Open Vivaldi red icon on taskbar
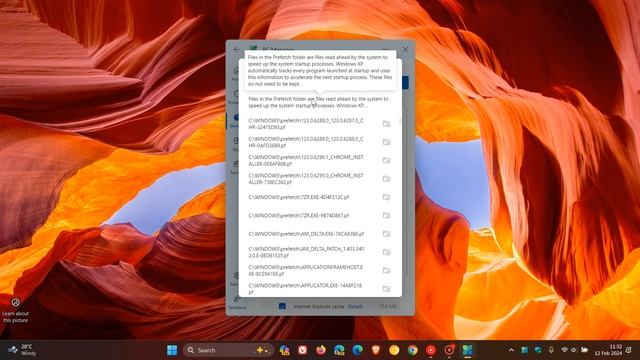640x360 pixels. (302, 350)
